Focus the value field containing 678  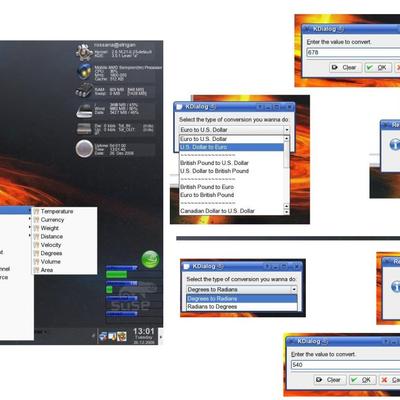pos(353,52)
